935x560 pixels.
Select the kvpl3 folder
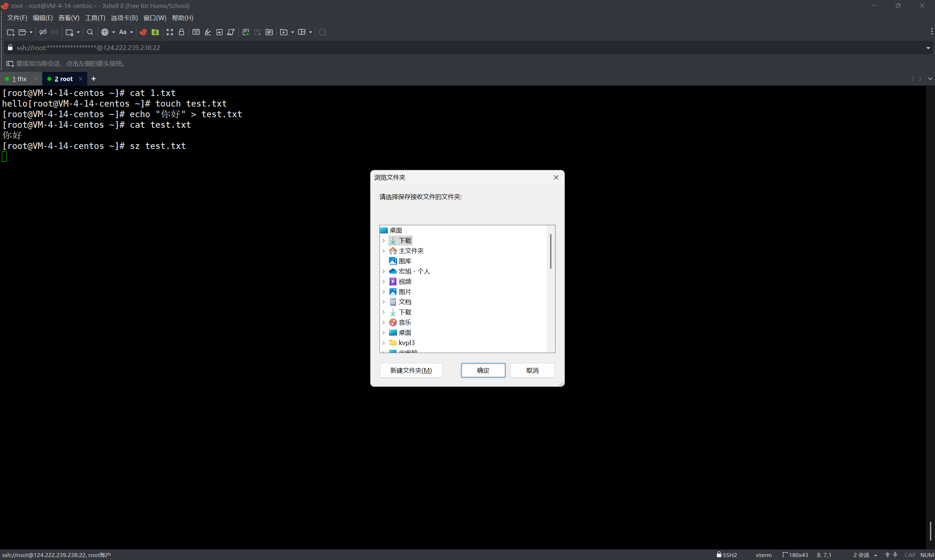pyautogui.click(x=406, y=343)
